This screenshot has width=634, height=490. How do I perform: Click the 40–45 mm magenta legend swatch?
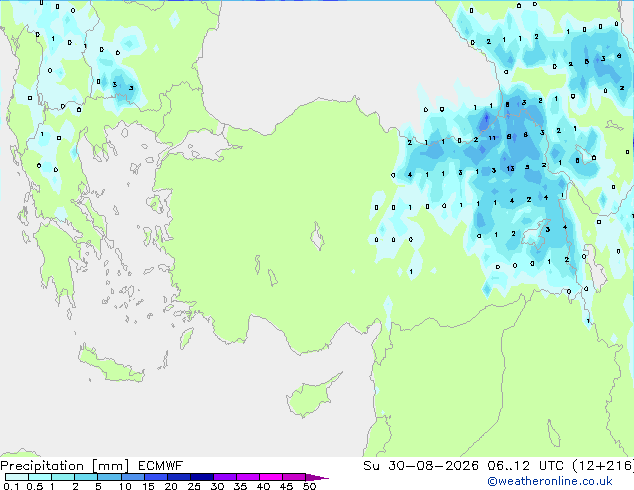(x=271, y=477)
